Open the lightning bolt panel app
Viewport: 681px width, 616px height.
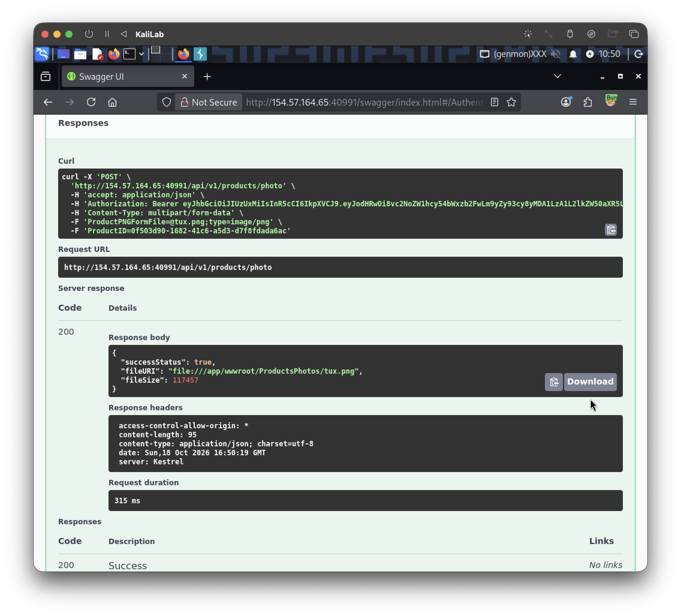200,54
